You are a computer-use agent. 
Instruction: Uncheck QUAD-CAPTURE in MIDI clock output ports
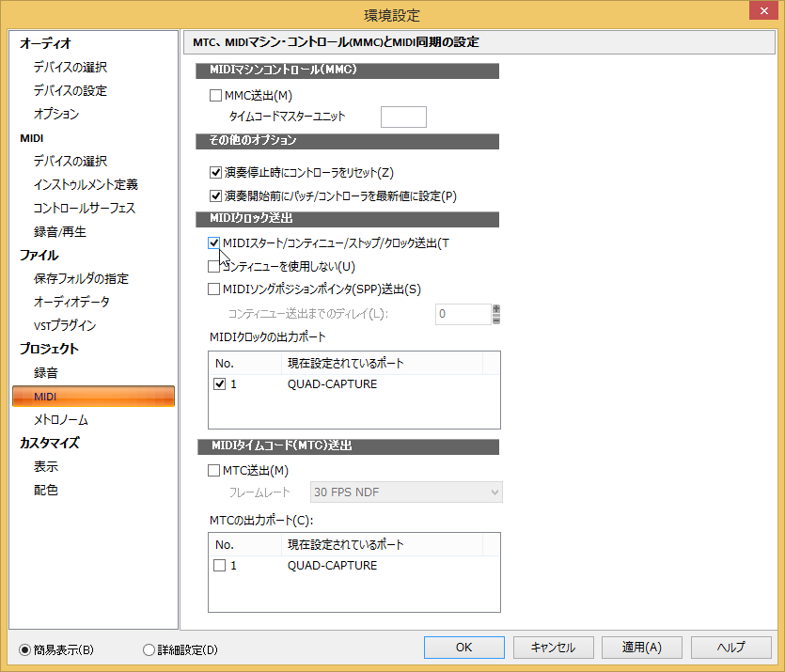(x=219, y=384)
